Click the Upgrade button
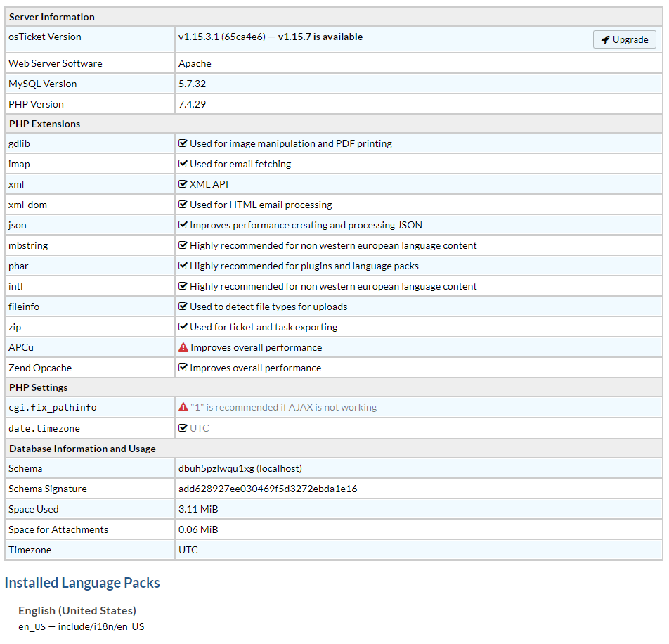This screenshot has height=644, width=669. (624, 39)
